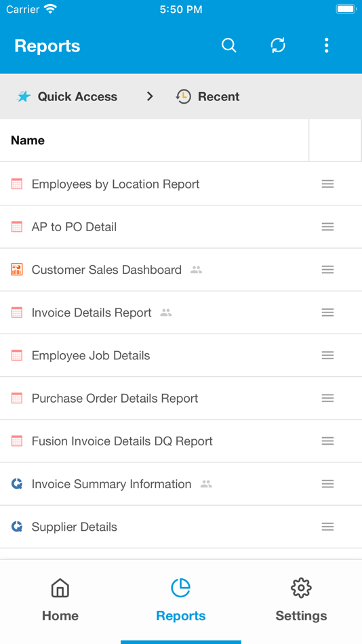Open row menu for Employees by Location Report
The height and width of the screenshot is (644, 362).
tap(327, 184)
